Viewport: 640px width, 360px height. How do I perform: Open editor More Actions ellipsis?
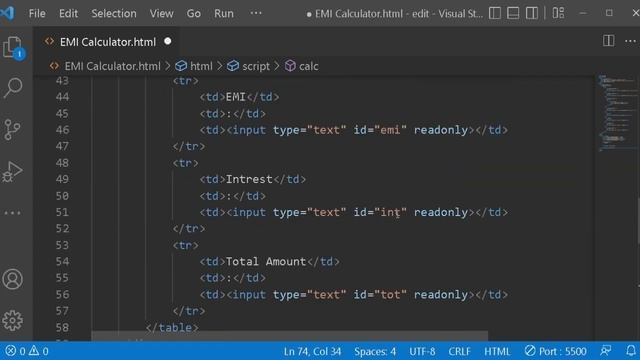[x=630, y=41]
